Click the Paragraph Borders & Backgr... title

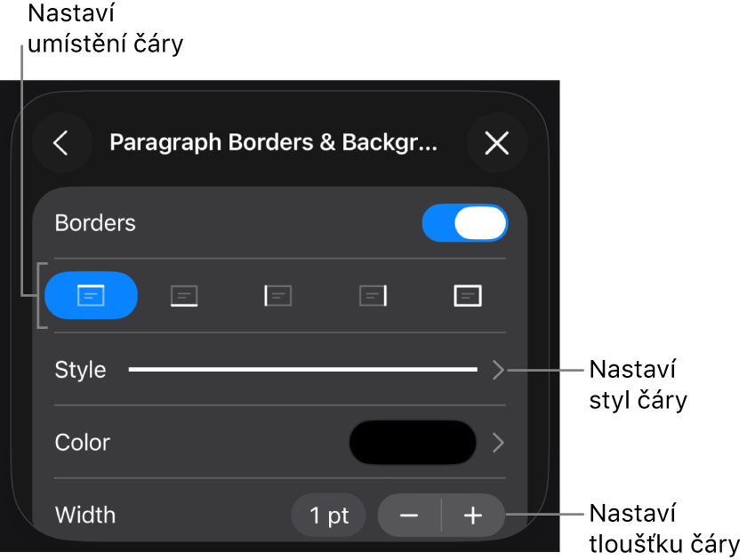point(273,143)
